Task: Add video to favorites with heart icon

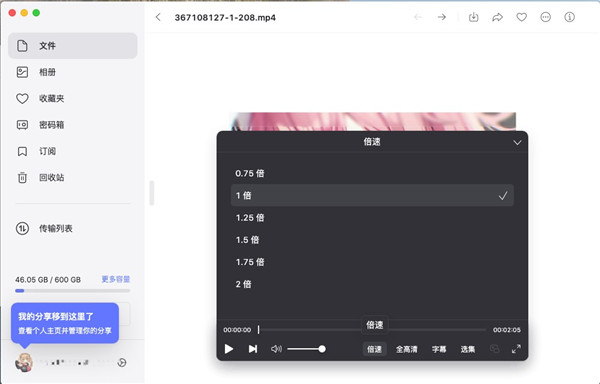Action: click(x=522, y=17)
